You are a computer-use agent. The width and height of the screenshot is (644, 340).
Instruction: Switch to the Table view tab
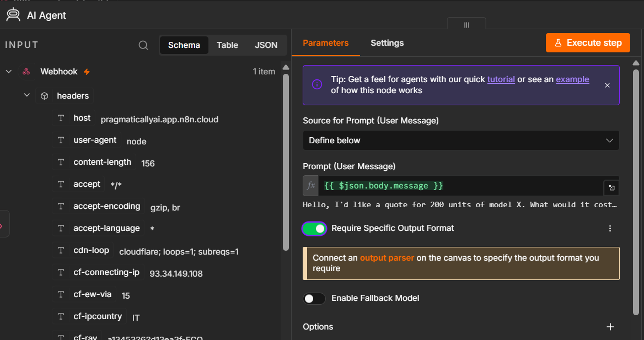228,45
